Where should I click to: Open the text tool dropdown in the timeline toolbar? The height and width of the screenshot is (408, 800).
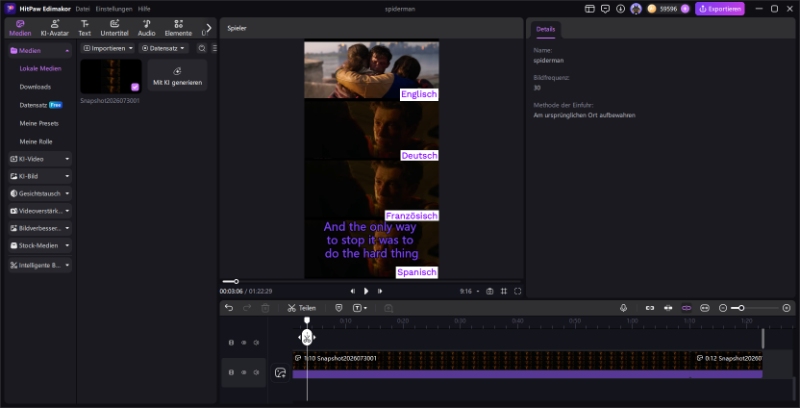point(360,308)
